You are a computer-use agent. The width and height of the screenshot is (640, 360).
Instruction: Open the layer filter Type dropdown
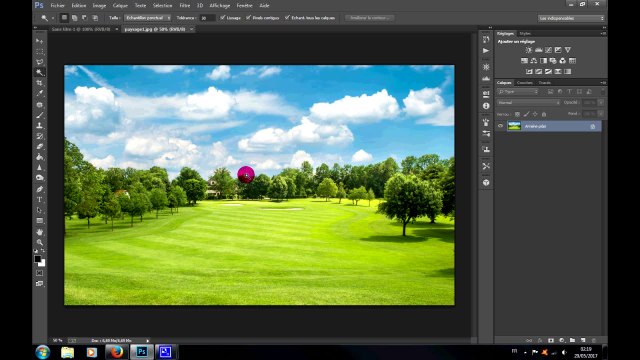(x=518, y=92)
